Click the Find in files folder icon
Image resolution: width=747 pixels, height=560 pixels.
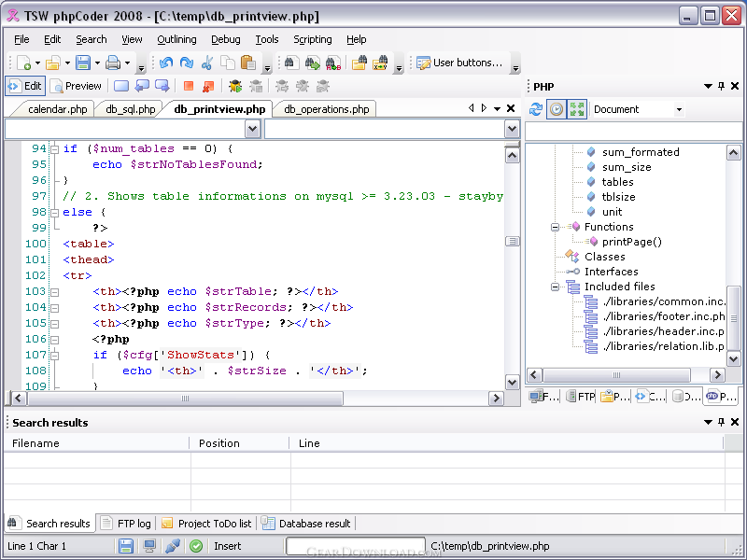point(359,63)
